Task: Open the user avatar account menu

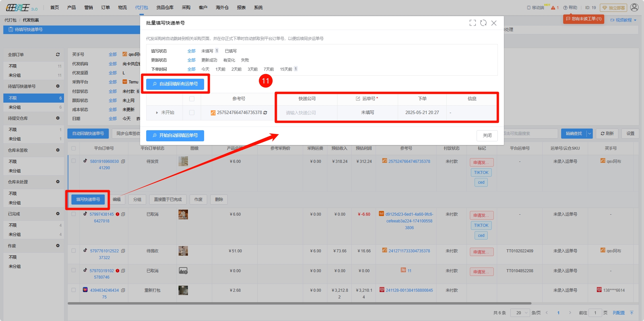Action: (x=634, y=7)
